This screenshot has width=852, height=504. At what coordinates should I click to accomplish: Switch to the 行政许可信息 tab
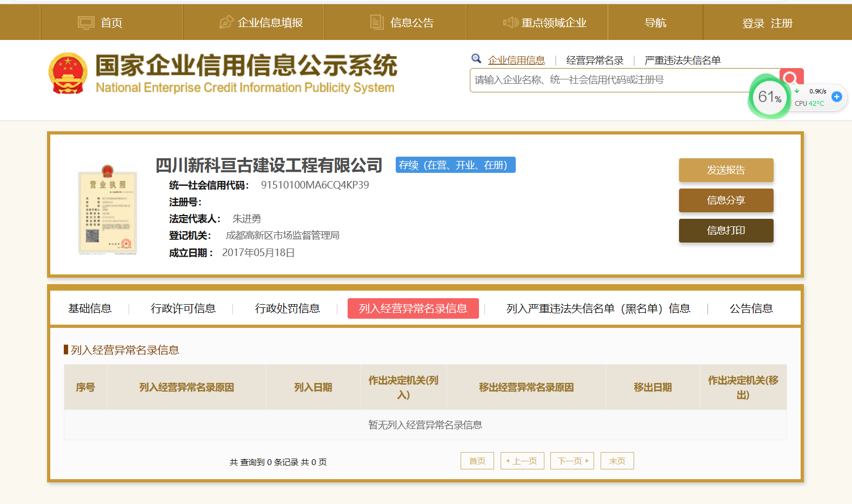click(183, 308)
